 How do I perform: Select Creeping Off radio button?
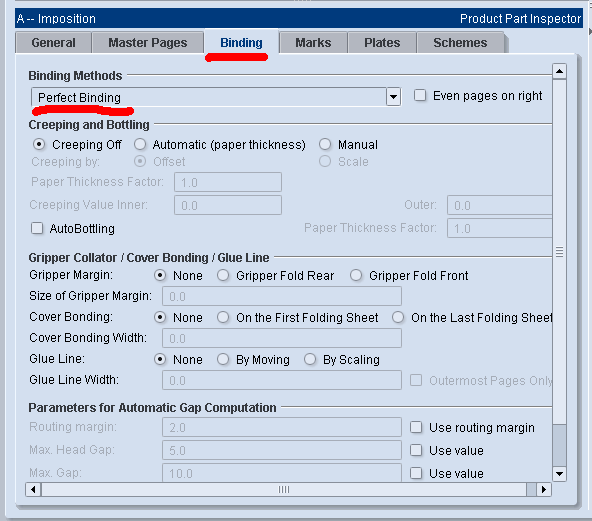point(39,144)
